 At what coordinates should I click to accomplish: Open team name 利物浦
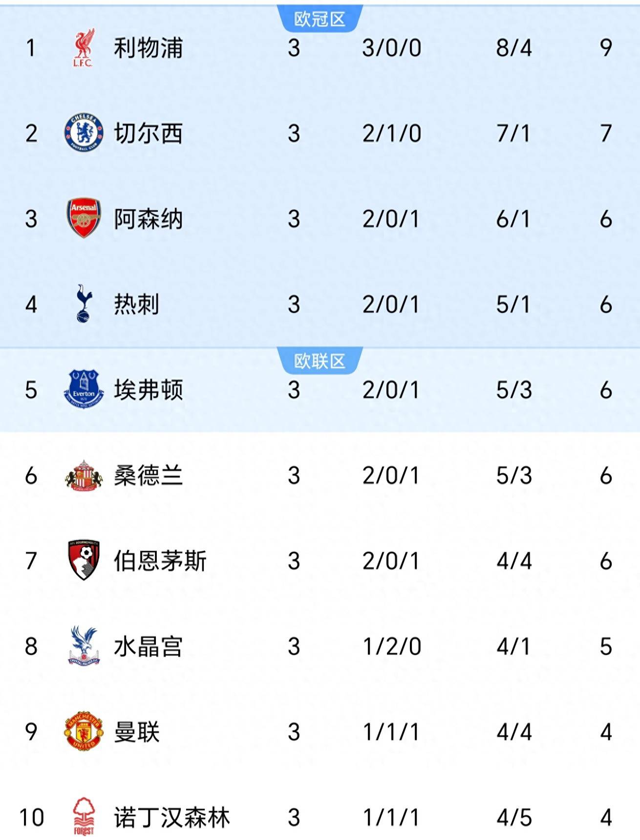(x=148, y=48)
